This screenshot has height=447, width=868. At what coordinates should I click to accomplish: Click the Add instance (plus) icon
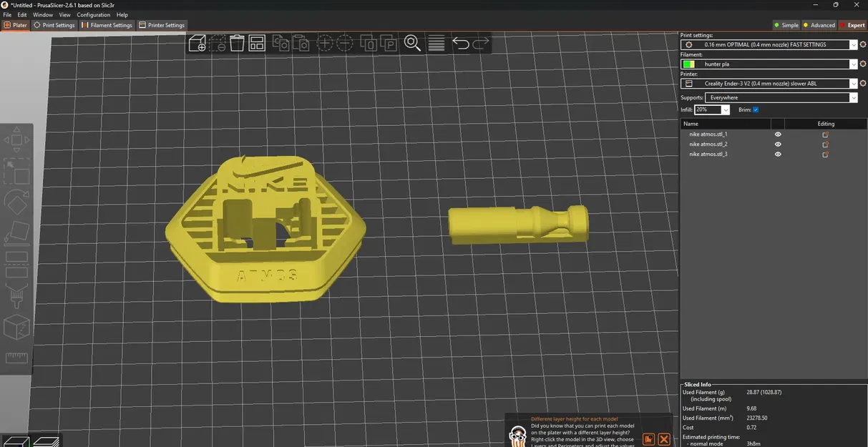coord(325,44)
